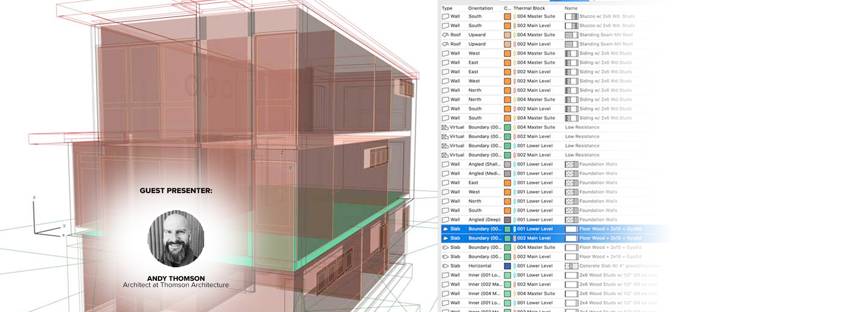Click the Name column header

coord(571,8)
